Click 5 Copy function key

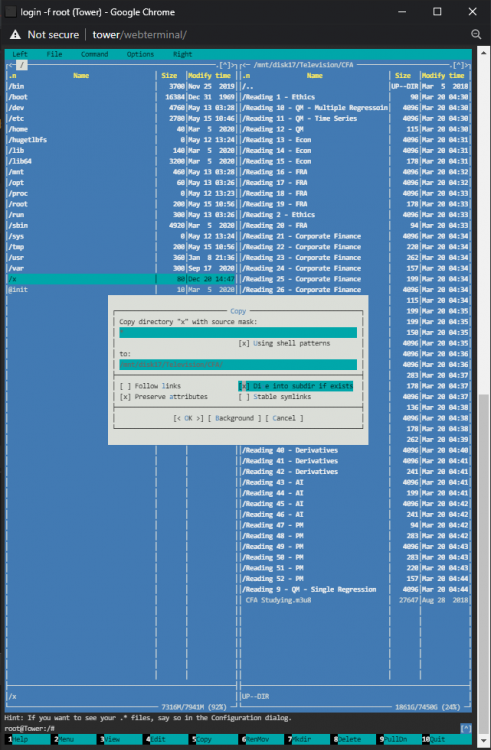click(x=212, y=739)
